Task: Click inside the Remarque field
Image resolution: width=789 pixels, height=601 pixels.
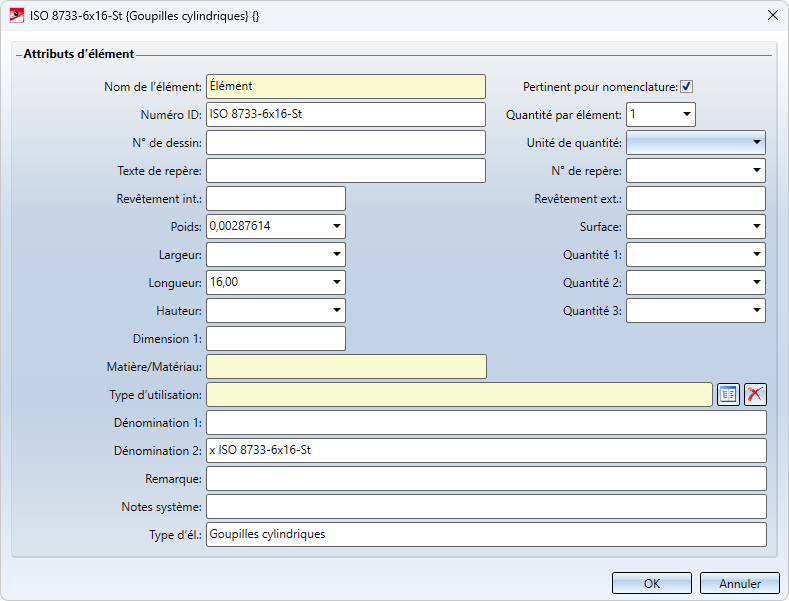Action: (x=485, y=479)
